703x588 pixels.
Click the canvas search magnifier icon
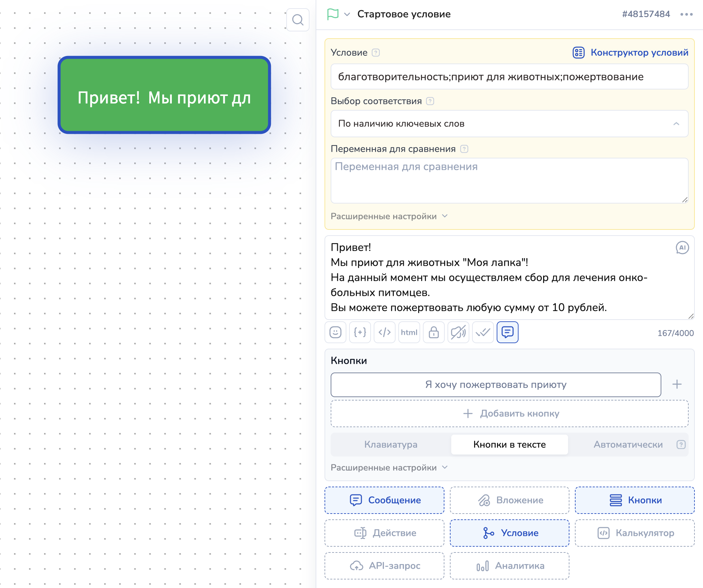click(298, 20)
